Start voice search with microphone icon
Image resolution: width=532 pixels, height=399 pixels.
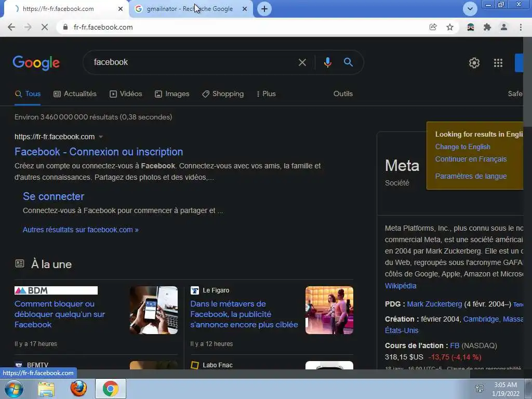[x=327, y=62]
